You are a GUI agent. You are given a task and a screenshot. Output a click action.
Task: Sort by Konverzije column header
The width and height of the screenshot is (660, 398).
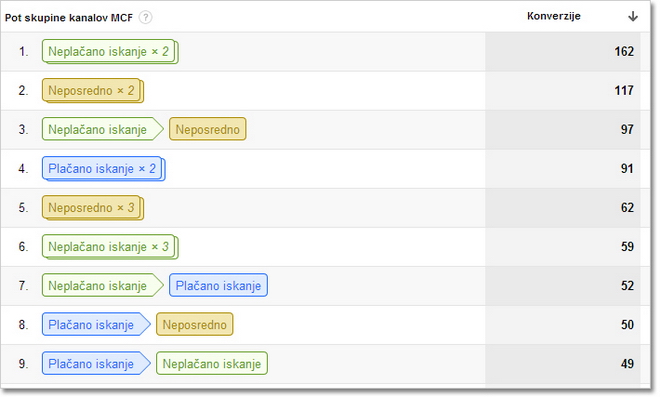click(554, 16)
